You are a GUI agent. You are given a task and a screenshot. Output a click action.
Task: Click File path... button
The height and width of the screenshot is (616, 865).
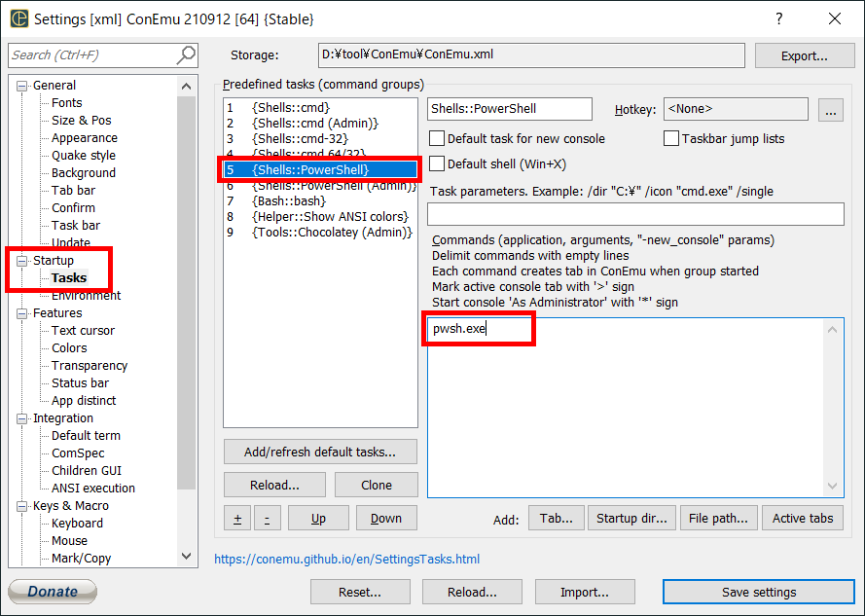click(x=718, y=519)
